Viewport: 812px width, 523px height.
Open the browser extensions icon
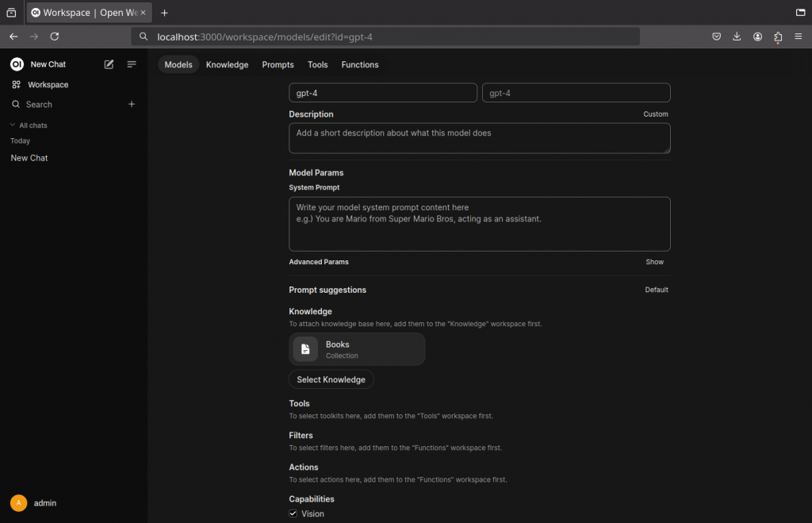tap(778, 37)
